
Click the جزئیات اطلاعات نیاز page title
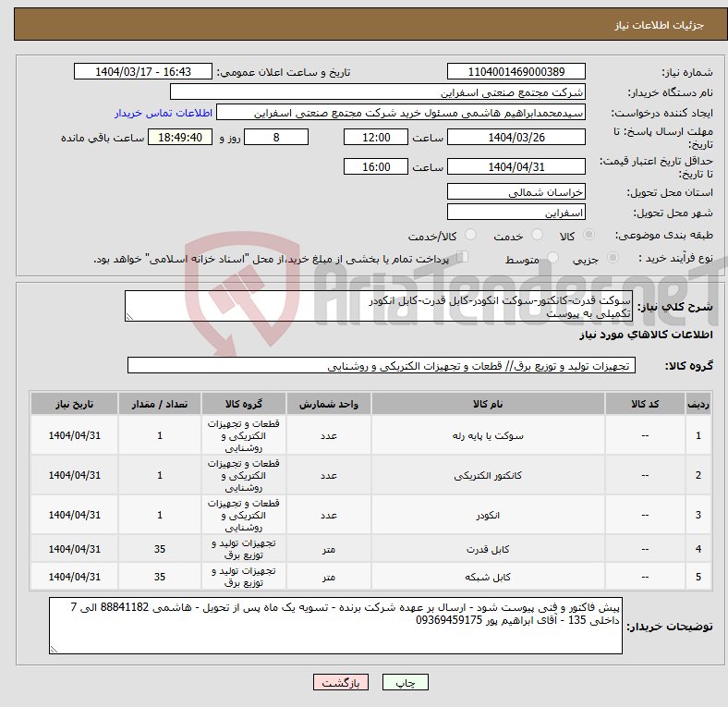[660, 25]
